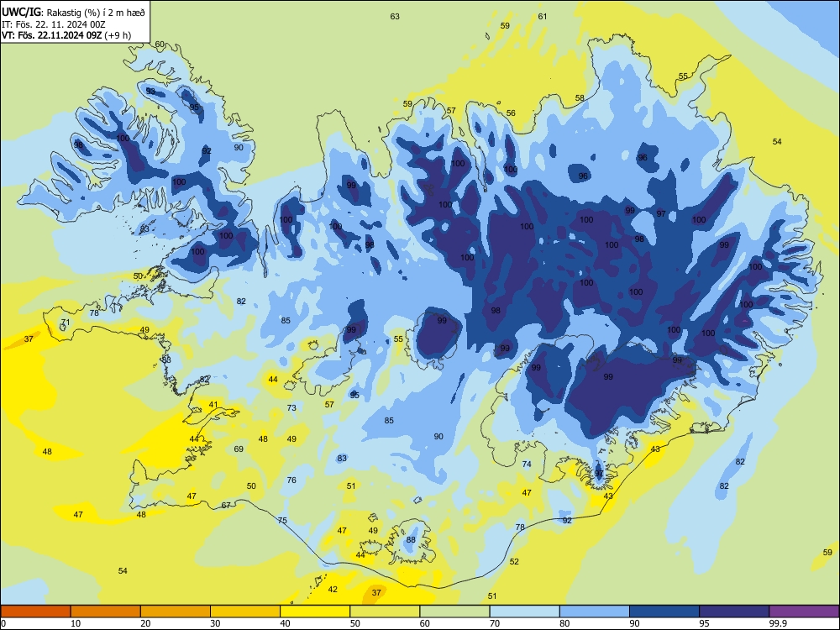Click the 'UWC/IG: Rakastig (%) í 2 m hæð' title
840x630 pixels.
click(73, 13)
